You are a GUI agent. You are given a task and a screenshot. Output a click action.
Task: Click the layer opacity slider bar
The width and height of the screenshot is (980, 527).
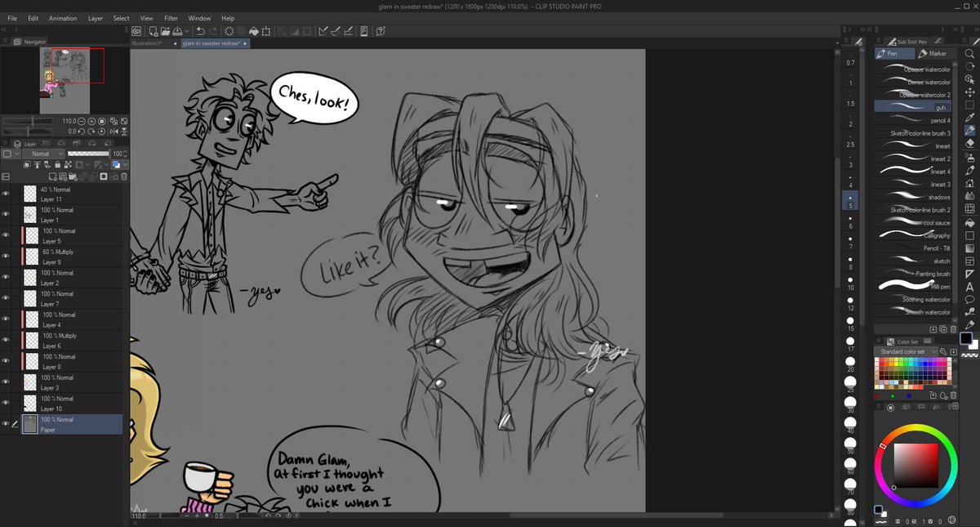click(88, 154)
